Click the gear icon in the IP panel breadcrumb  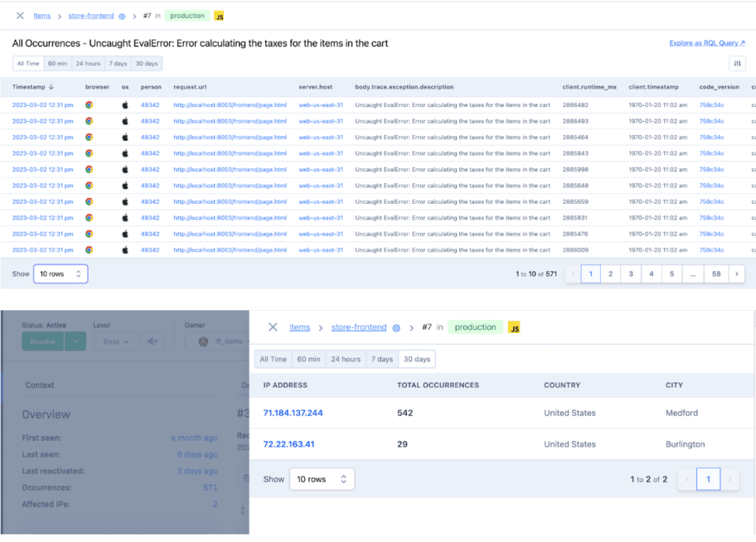pyautogui.click(x=396, y=328)
